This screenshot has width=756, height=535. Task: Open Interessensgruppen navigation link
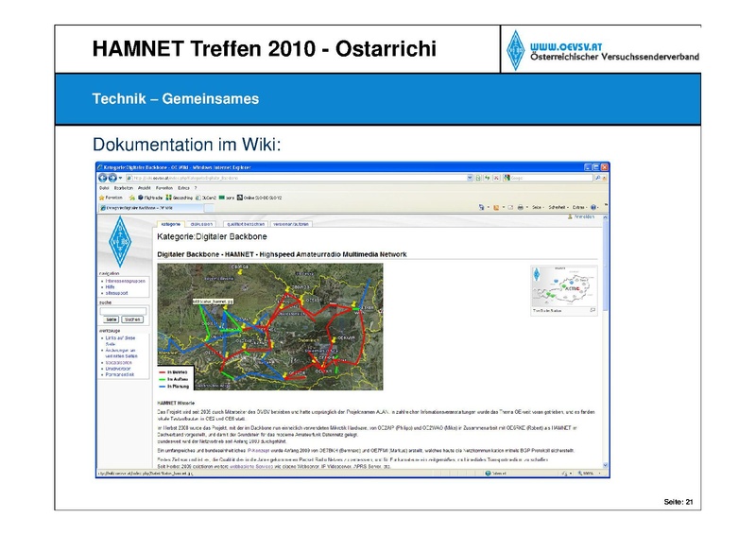pyautogui.click(x=126, y=281)
